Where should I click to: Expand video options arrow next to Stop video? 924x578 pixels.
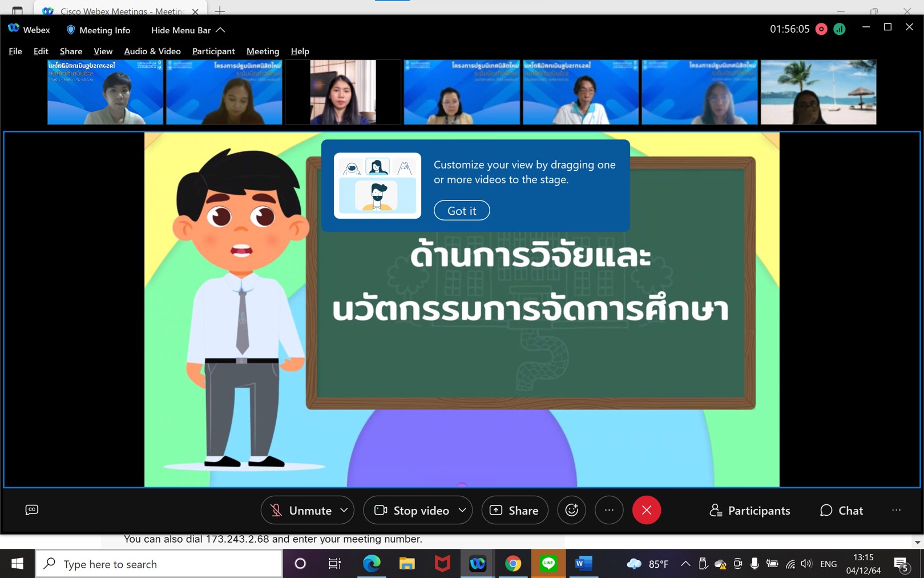tap(463, 510)
